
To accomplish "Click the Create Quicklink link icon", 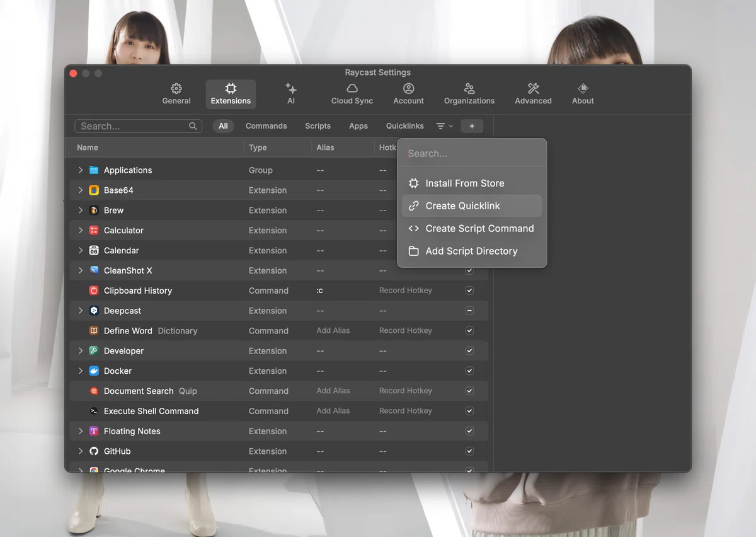I will point(413,206).
